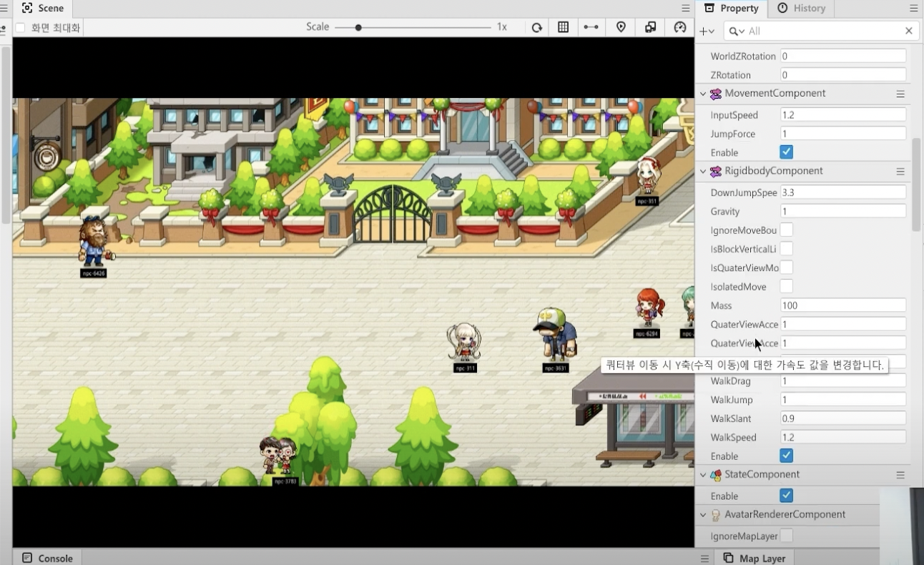Open the Map Layer panel hamburger menu
The width and height of the screenshot is (924, 565).
(704, 559)
